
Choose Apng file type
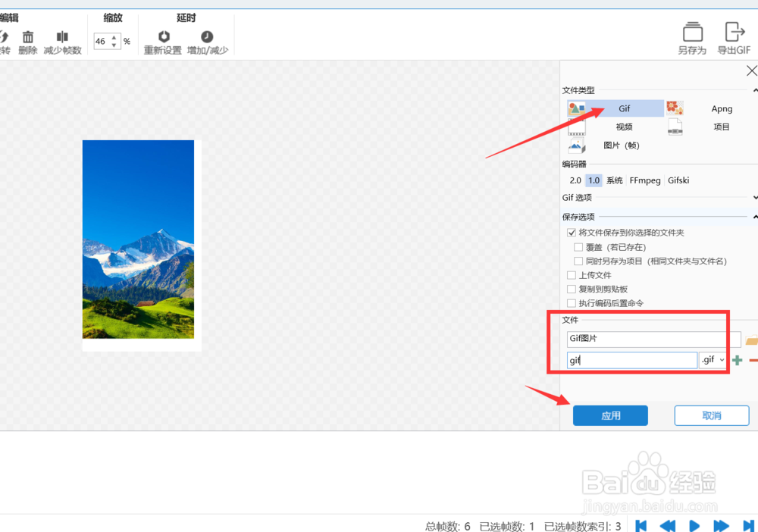coord(712,108)
